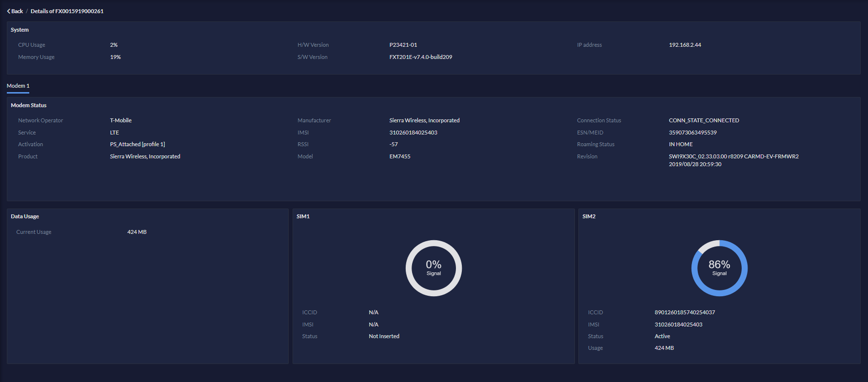Click SIM1 ICCID value N/A
The width and height of the screenshot is (868, 382).
pos(374,312)
